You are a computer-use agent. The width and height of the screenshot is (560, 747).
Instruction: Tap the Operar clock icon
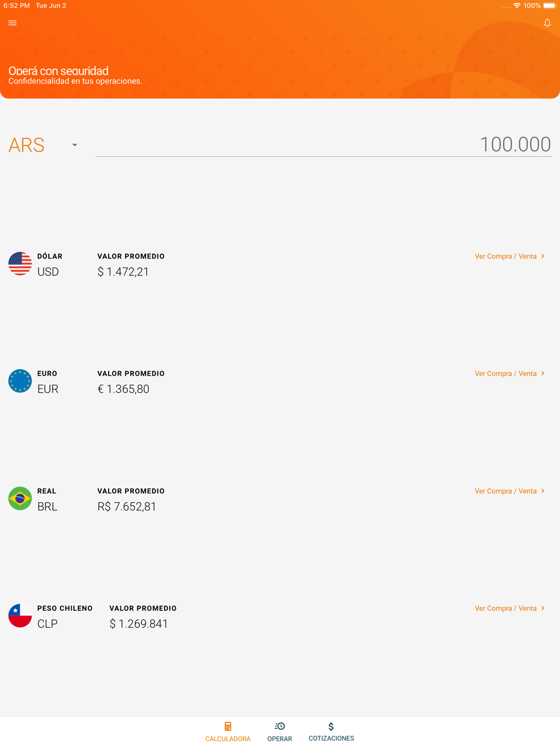[279, 726]
